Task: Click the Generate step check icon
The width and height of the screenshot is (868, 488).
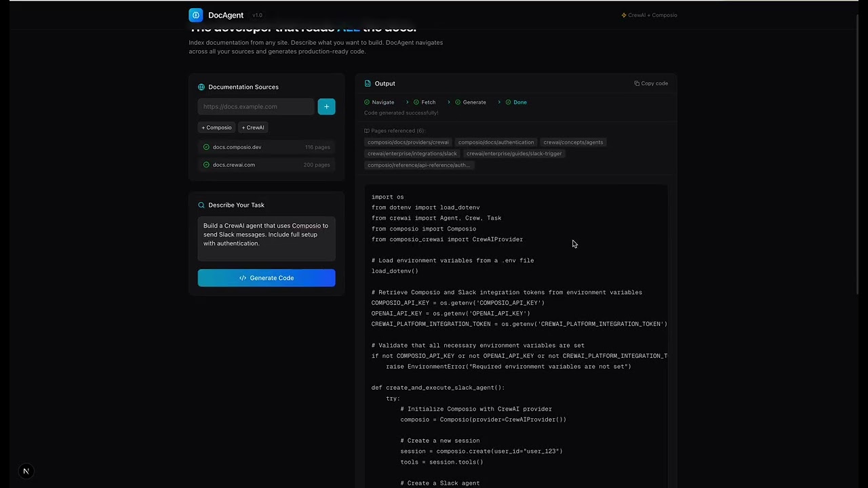Action: [458, 102]
